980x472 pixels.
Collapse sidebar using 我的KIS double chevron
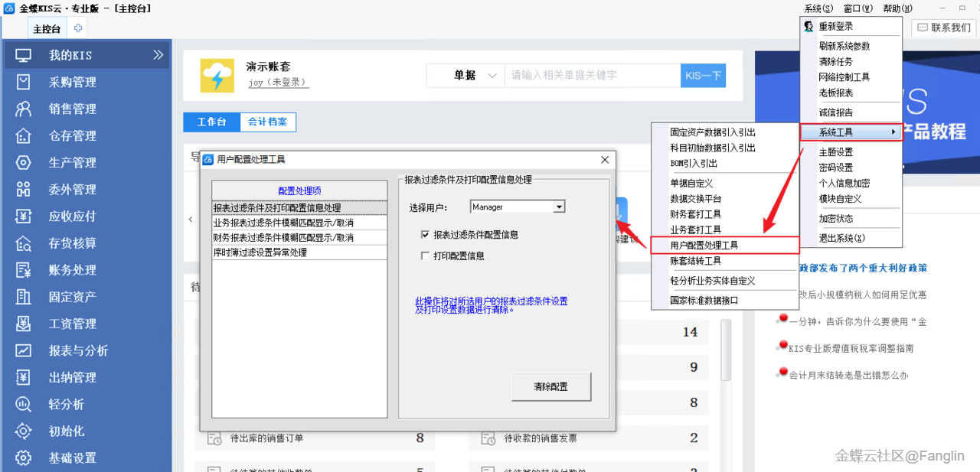tap(158, 55)
